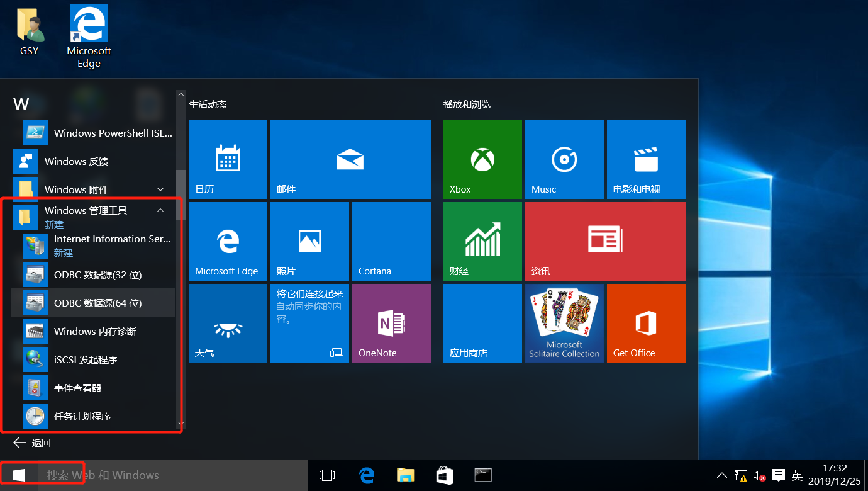Click the 搜索 Web 和 Windows search box
This screenshot has width=868, height=491.
(172, 475)
